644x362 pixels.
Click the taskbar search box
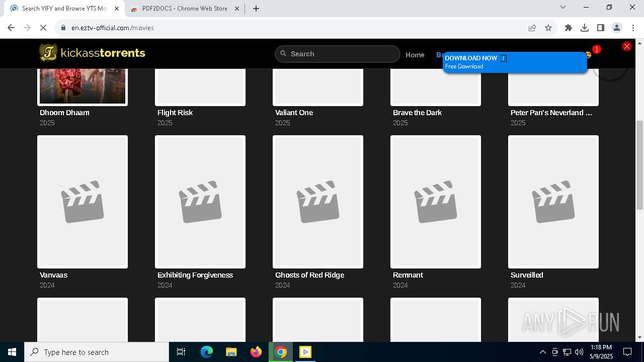97,352
